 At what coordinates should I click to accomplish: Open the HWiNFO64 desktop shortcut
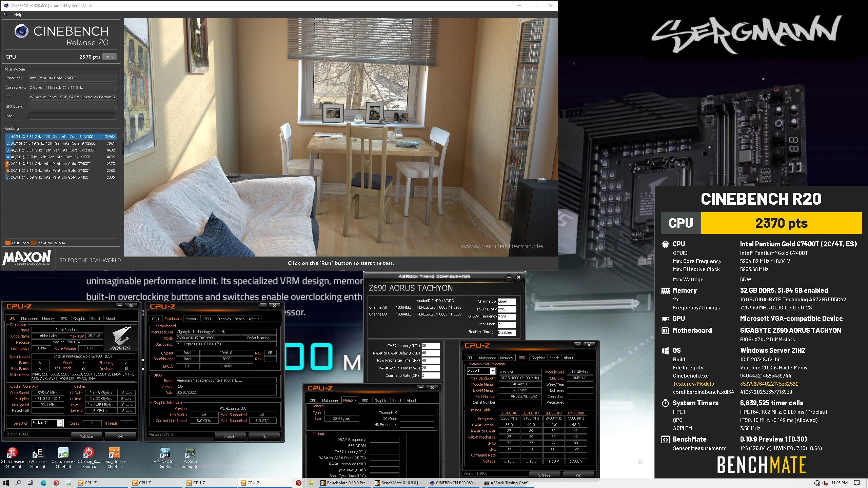coord(165,457)
